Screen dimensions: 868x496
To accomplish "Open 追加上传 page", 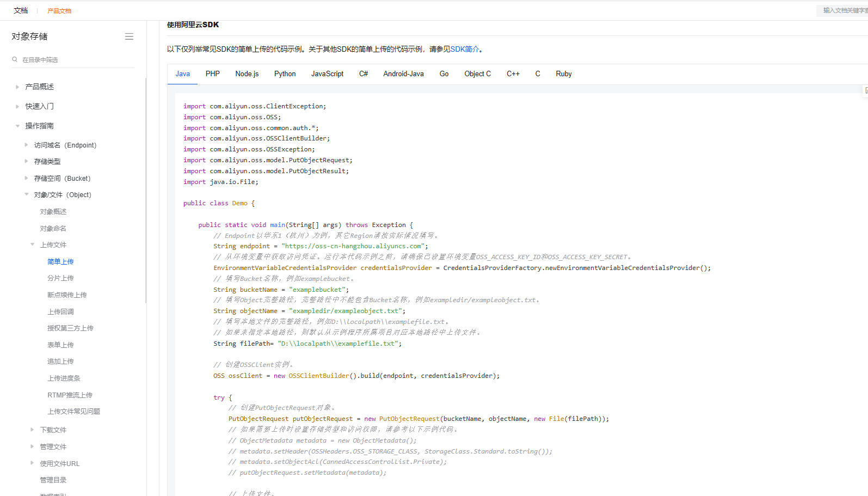I will [x=60, y=362].
